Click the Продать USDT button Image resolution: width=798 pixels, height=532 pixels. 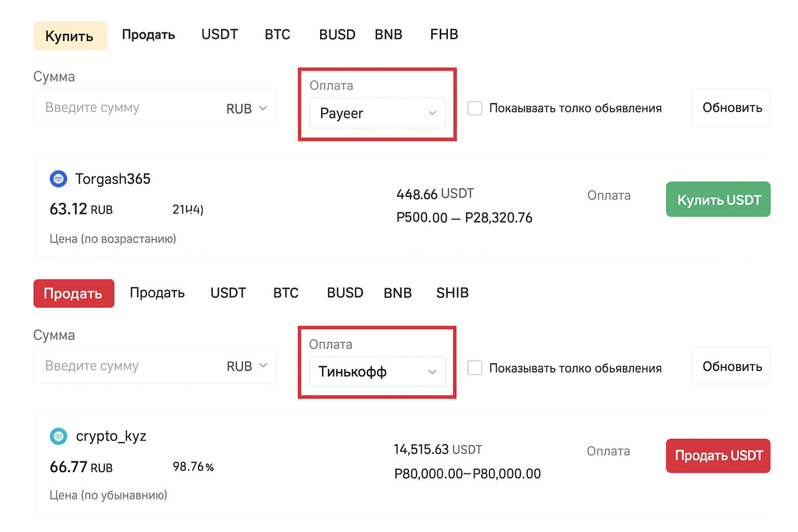(718, 456)
